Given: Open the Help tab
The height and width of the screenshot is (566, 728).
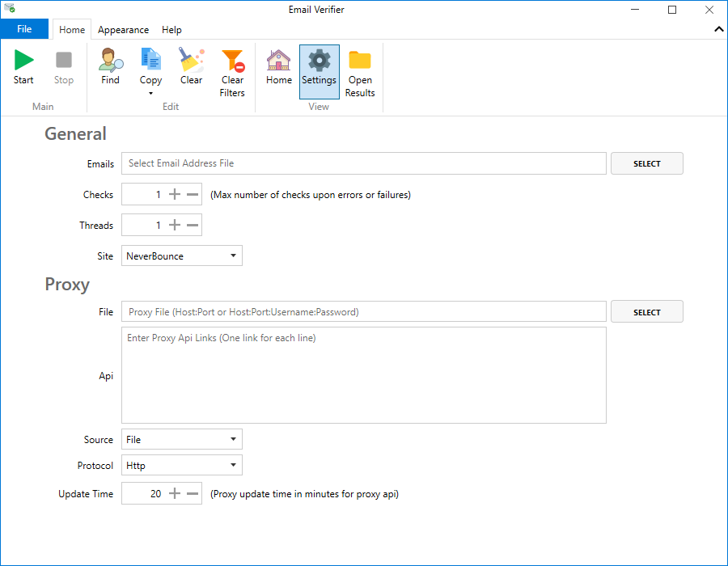Looking at the screenshot, I should 171,30.
